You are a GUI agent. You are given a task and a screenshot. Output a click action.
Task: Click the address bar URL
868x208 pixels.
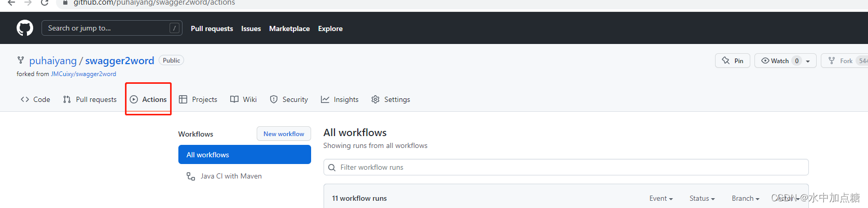(154, 3)
